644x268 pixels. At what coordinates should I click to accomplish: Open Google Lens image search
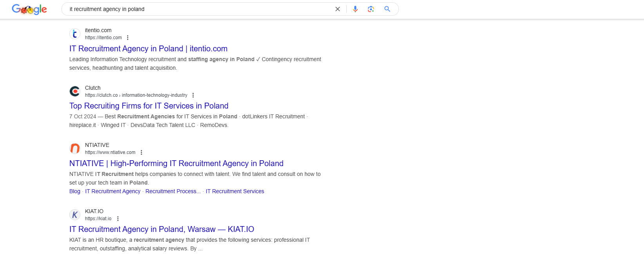tap(371, 9)
